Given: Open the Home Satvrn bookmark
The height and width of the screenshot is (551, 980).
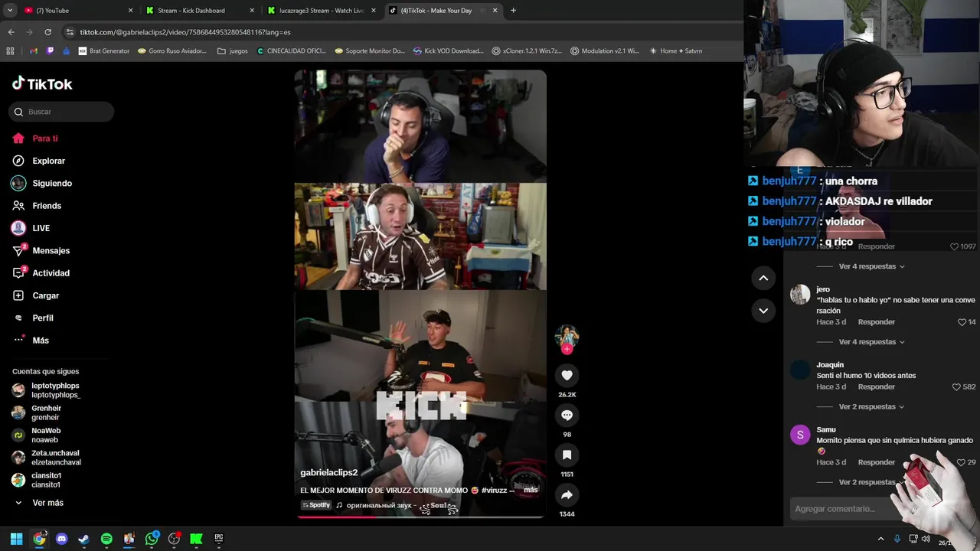Looking at the screenshot, I should pyautogui.click(x=676, y=51).
